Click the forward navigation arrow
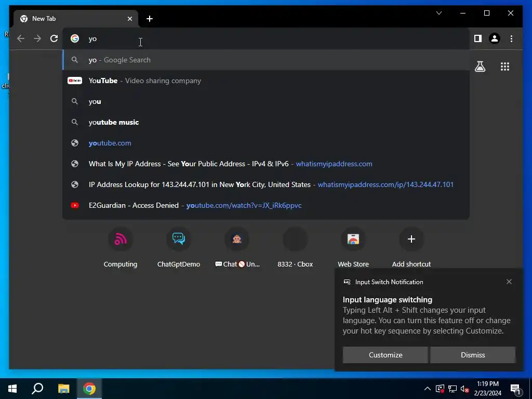 [37, 38]
